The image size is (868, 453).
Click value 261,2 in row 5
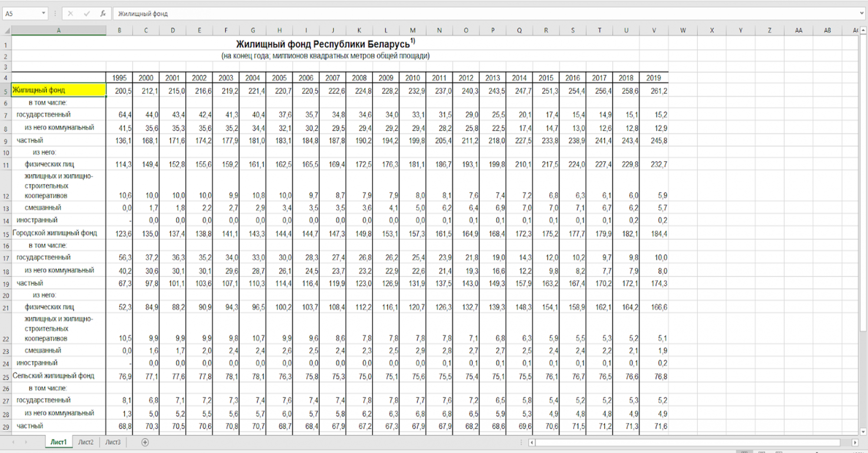click(659, 91)
